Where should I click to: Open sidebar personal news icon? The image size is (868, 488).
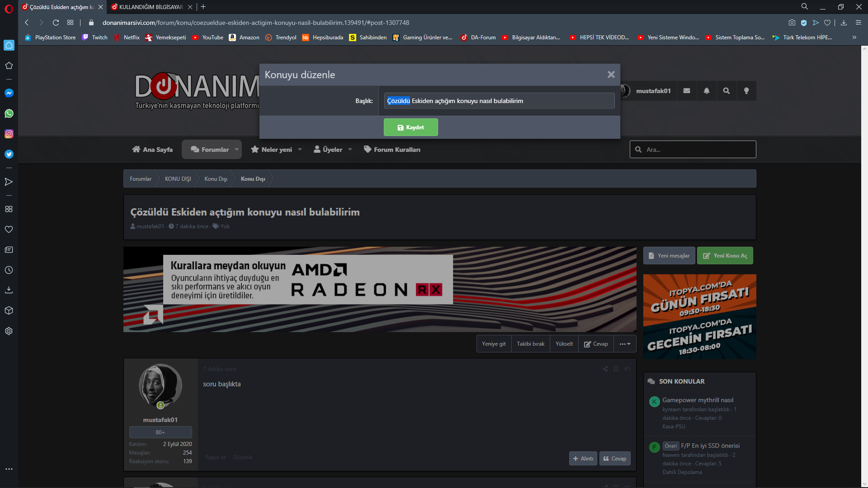(x=9, y=250)
